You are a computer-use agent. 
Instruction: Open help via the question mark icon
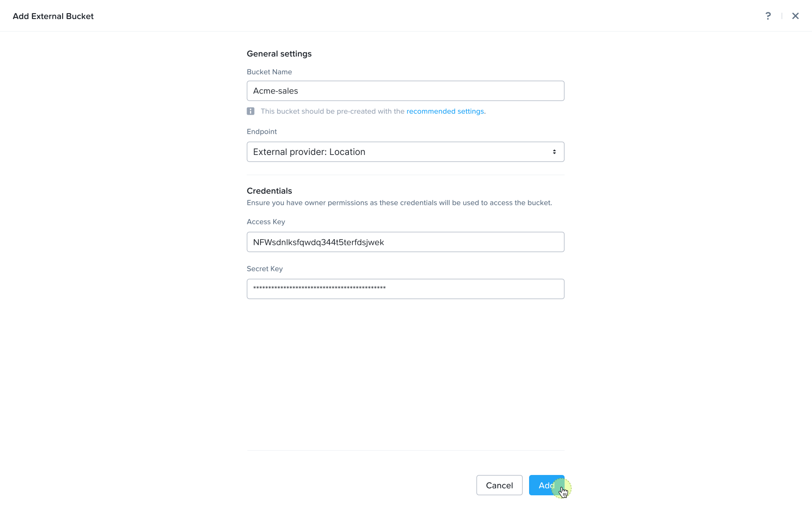point(768,16)
